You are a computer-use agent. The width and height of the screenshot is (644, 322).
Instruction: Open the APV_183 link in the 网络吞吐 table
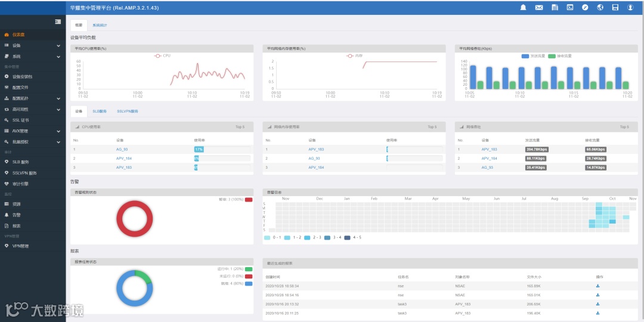click(489, 149)
